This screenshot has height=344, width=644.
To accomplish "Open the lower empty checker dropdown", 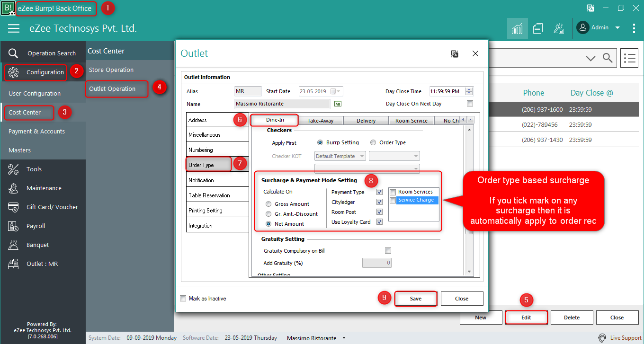I will [x=367, y=168].
